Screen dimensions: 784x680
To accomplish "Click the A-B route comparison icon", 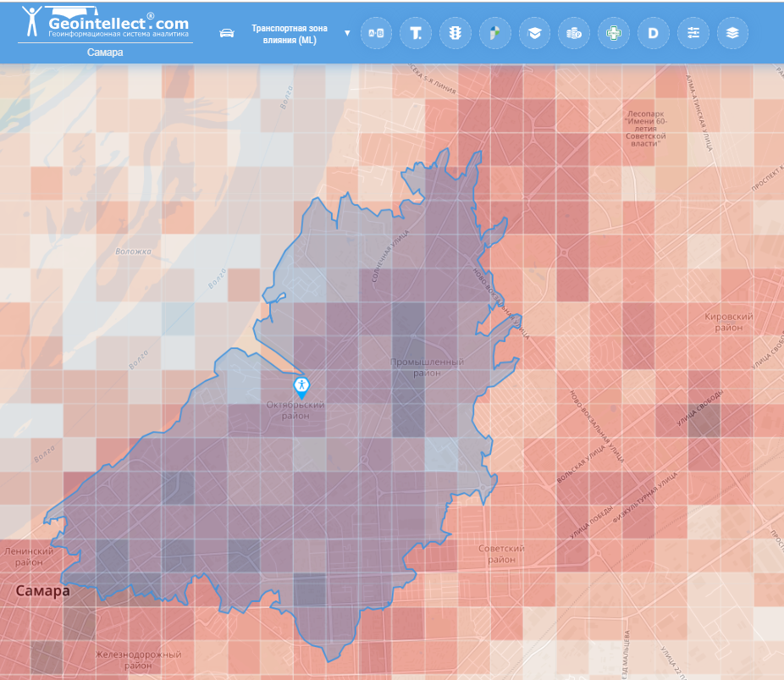I will coord(376,33).
